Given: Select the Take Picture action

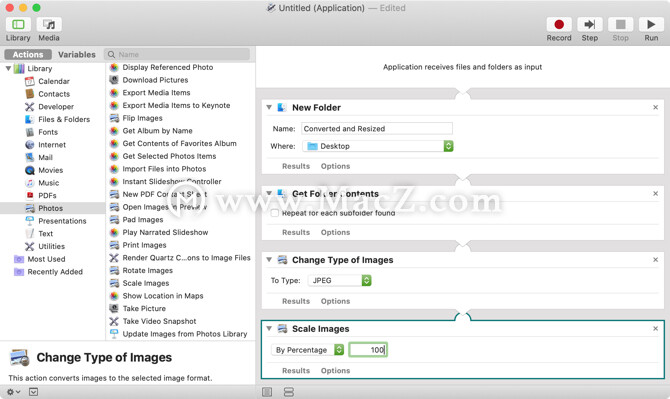Looking at the screenshot, I should coord(144,308).
